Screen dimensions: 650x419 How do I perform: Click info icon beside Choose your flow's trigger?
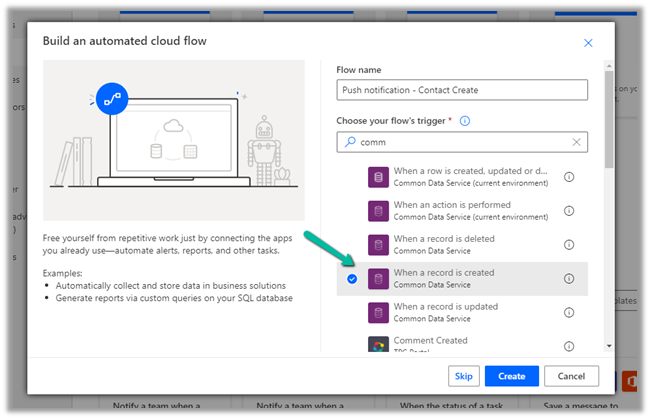pyautogui.click(x=465, y=121)
